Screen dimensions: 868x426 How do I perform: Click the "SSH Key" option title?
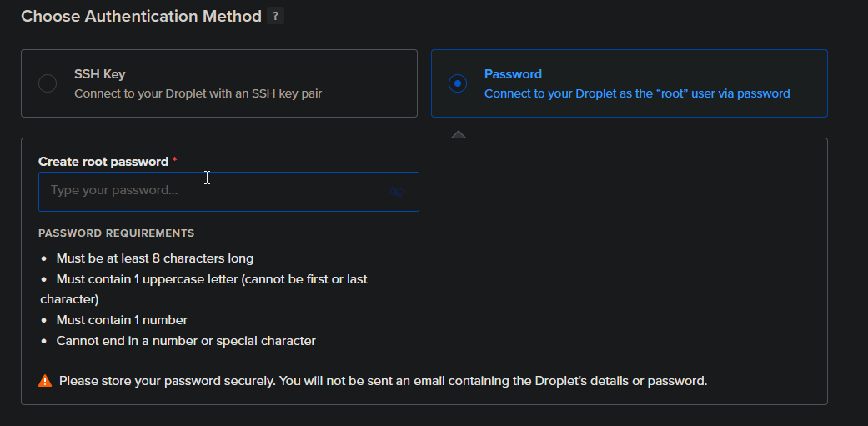pyautogui.click(x=99, y=74)
